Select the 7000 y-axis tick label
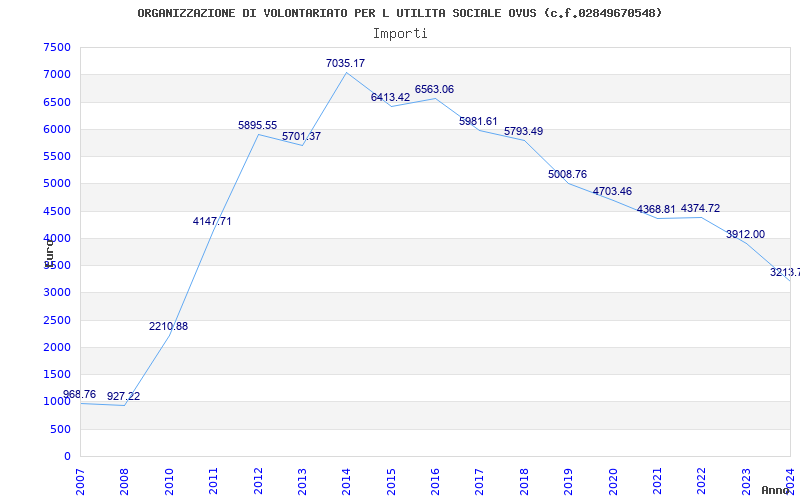Image resolution: width=800 pixels, height=500 pixels. [x=57, y=74]
